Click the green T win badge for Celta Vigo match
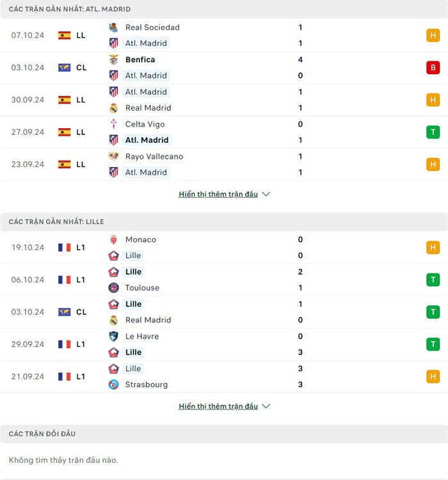448x480 pixels. pyautogui.click(x=433, y=132)
